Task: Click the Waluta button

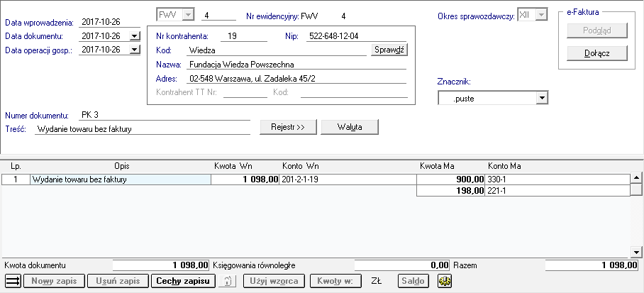Action: point(350,128)
